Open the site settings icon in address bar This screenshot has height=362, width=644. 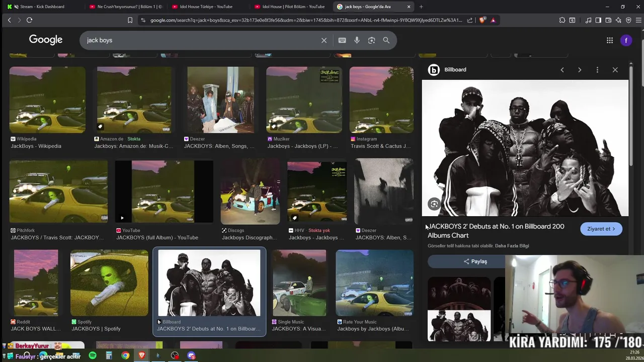[x=143, y=20]
